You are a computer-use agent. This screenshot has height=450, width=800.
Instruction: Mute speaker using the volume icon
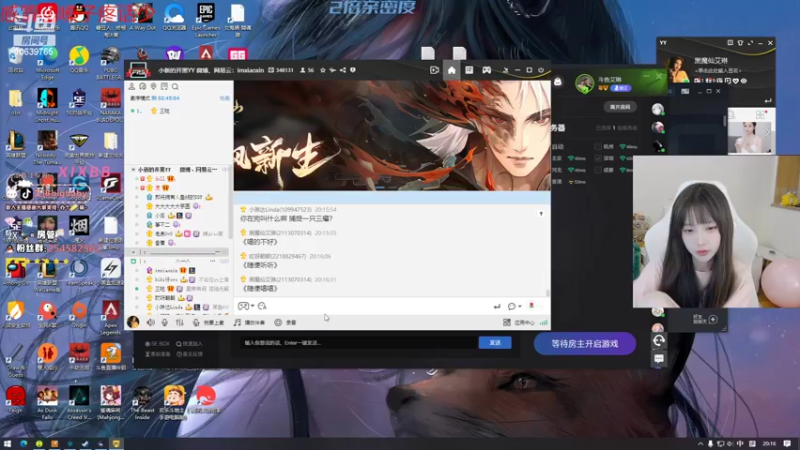coord(151,322)
